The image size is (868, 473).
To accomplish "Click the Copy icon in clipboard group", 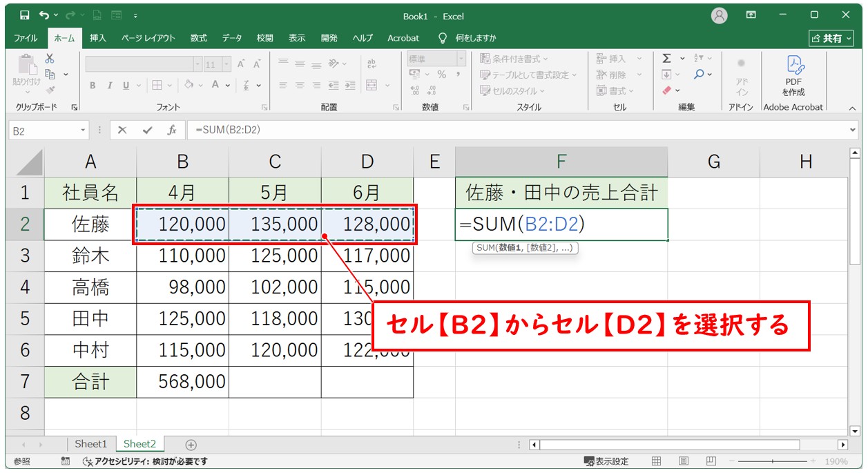I will point(50,74).
